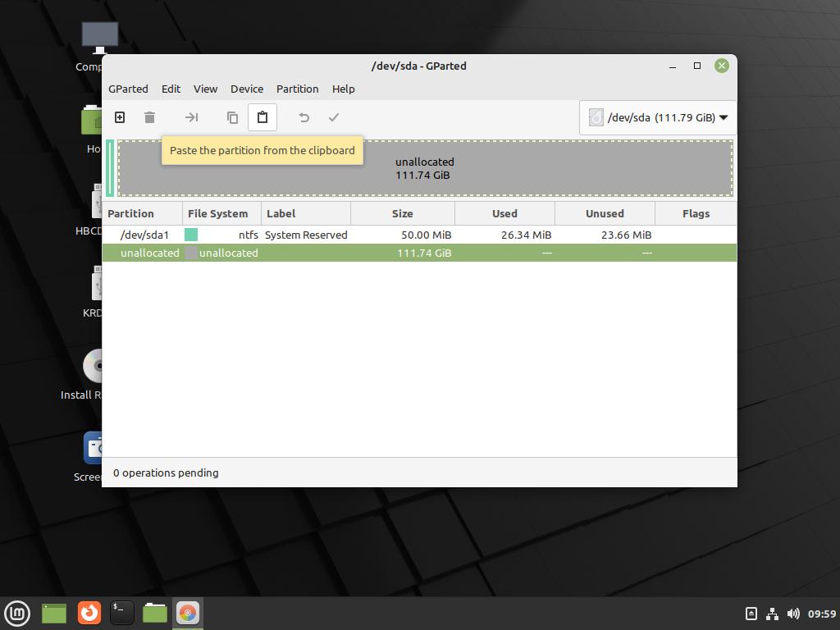Sort by the Size column header
Viewport: 840px width, 630px height.
(x=402, y=213)
